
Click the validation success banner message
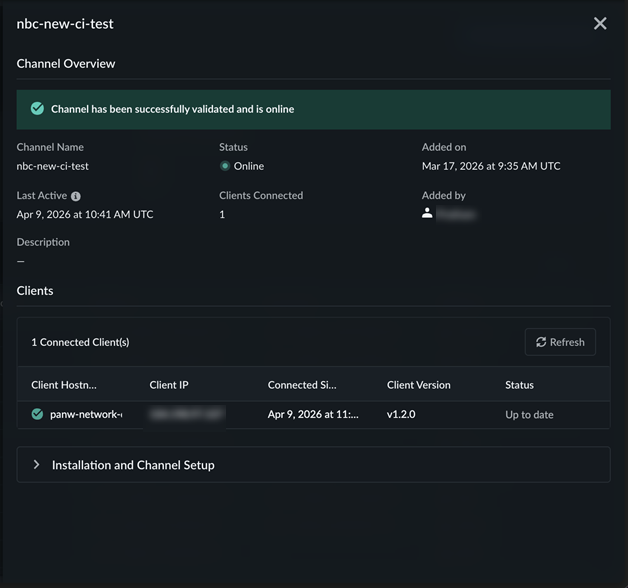click(x=172, y=109)
